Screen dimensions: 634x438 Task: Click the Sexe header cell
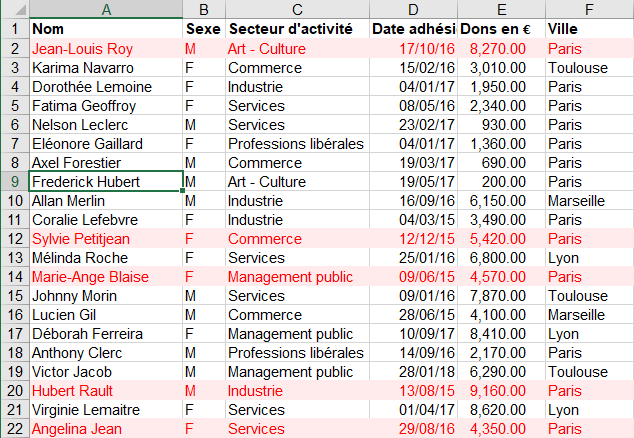[x=203, y=29]
